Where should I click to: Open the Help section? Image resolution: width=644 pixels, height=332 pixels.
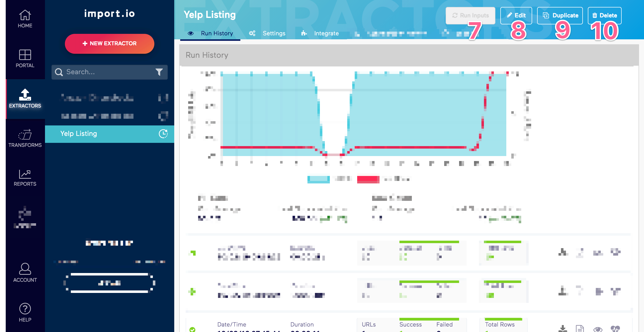tap(25, 313)
